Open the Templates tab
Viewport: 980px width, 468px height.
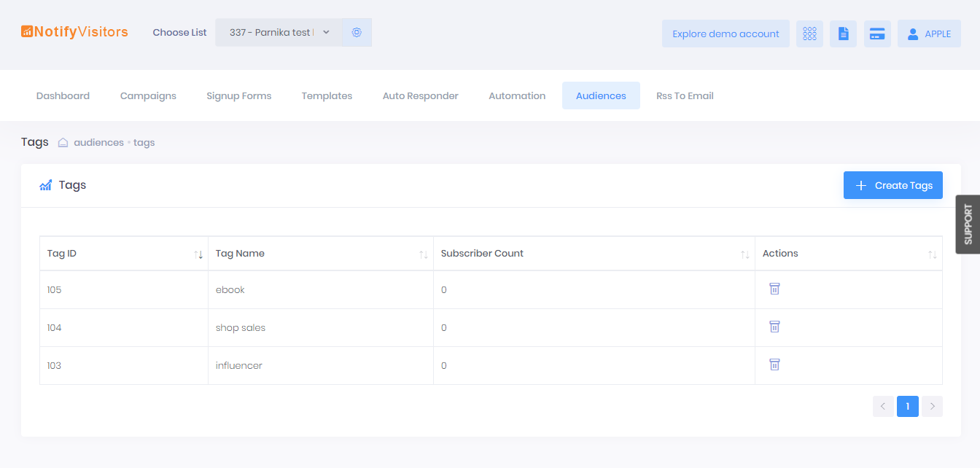327,95
